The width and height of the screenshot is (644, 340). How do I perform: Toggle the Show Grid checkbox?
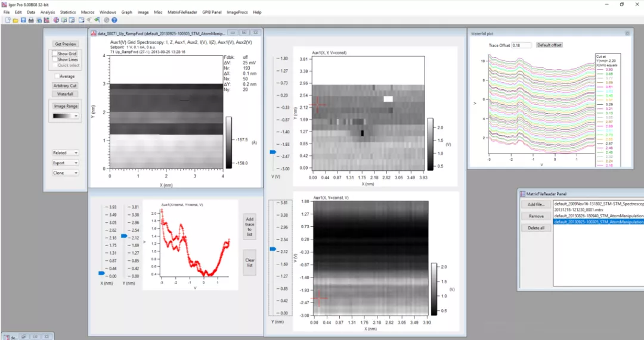tap(55, 54)
